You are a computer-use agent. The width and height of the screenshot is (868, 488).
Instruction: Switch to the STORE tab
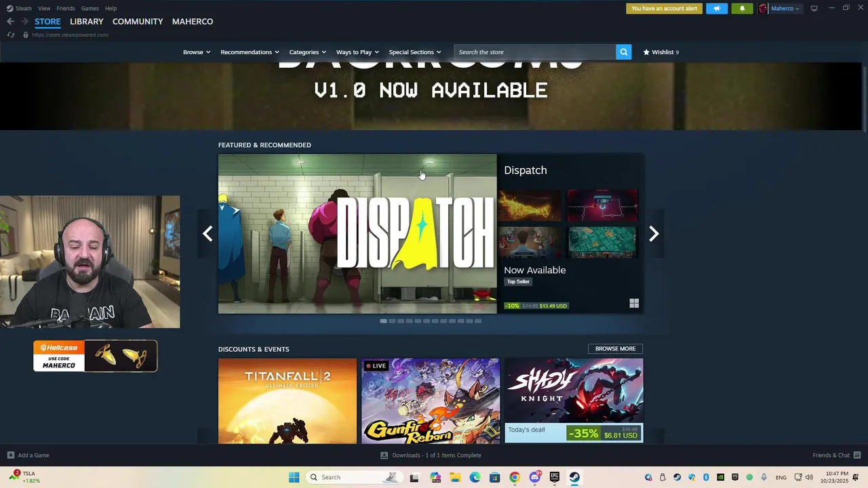pos(47,22)
